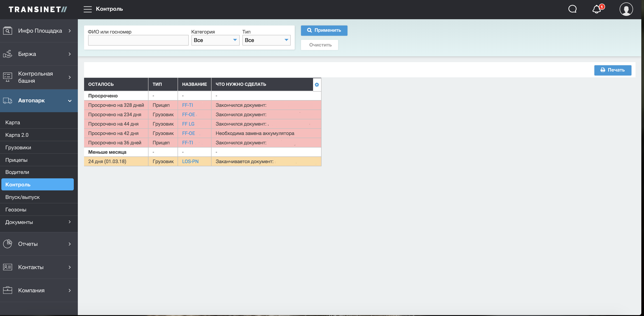Open Карта 2.0 menu item
Screen dimensions: 644x316
point(17,135)
